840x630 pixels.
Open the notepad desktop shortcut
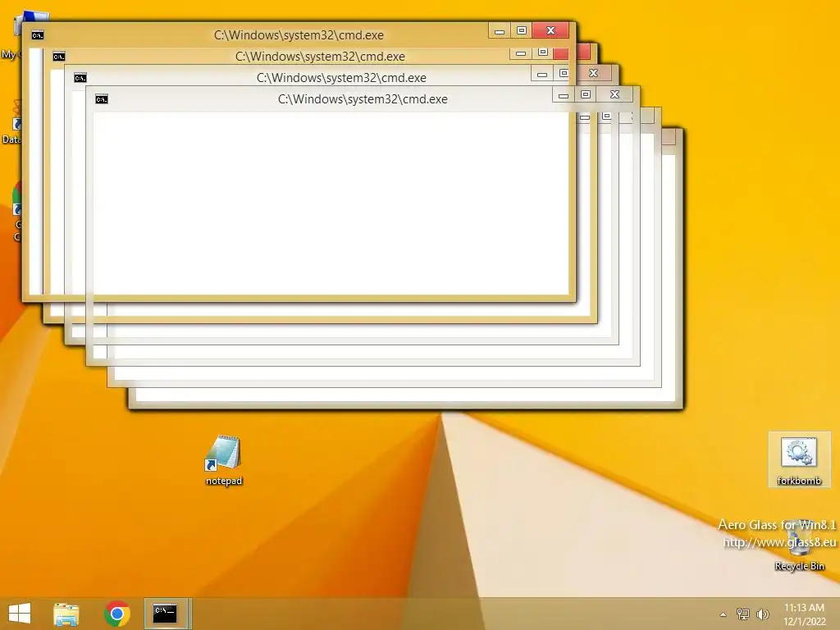(x=223, y=459)
